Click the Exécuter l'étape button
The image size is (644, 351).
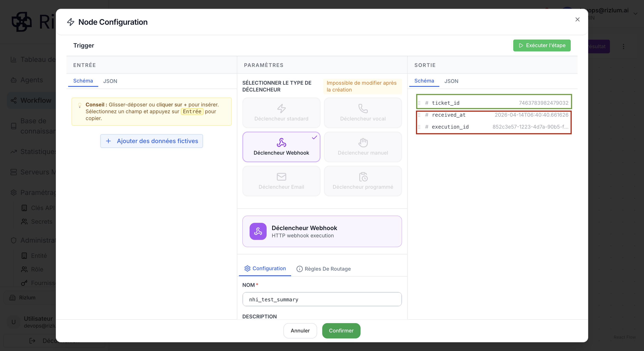click(542, 45)
